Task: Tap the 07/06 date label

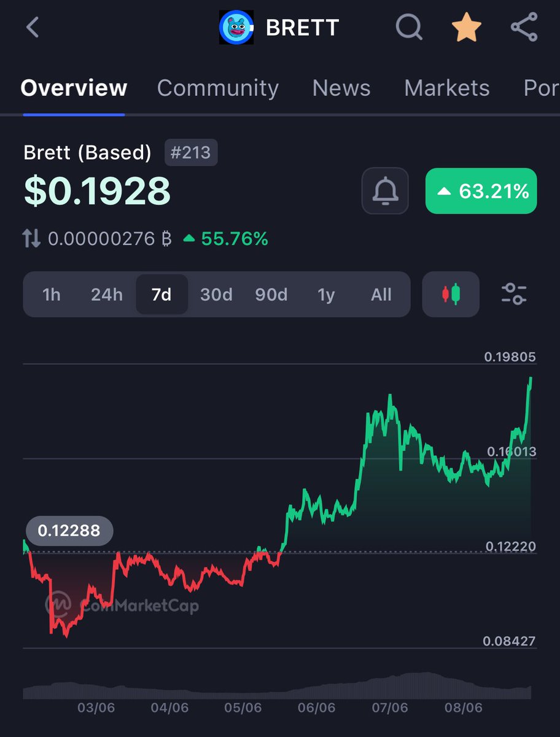Action: point(389,708)
